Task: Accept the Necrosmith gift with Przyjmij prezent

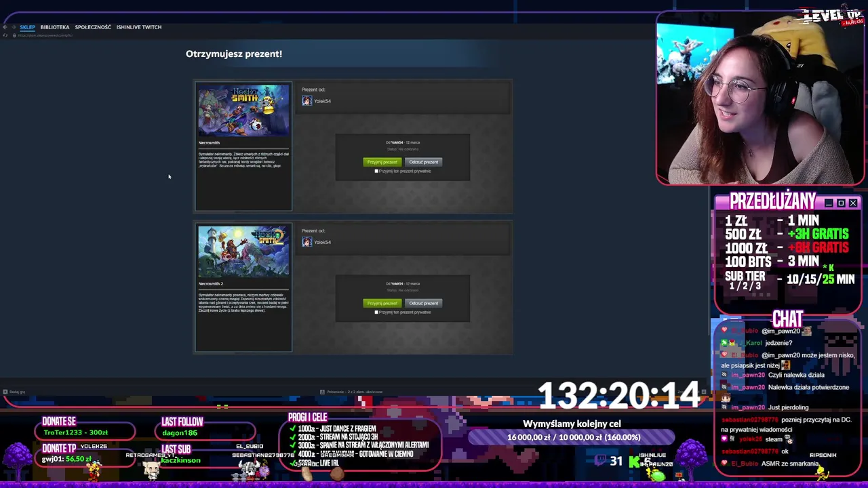Action: click(382, 162)
